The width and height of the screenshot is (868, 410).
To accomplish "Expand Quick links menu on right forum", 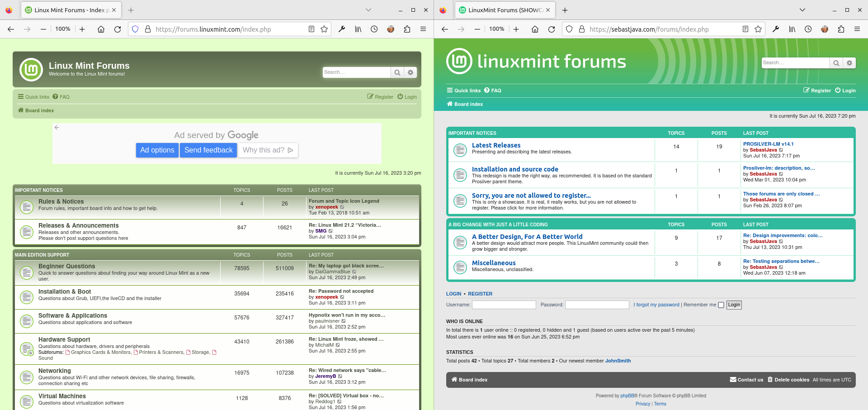I will (x=464, y=90).
